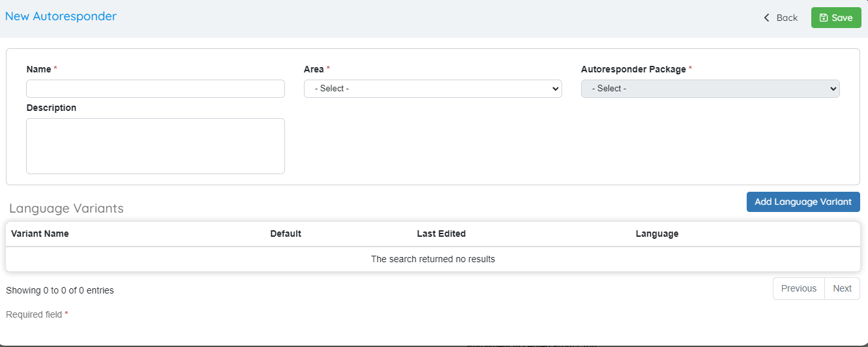
Task: Click the Autoresponder Package field label
Action: (x=634, y=68)
